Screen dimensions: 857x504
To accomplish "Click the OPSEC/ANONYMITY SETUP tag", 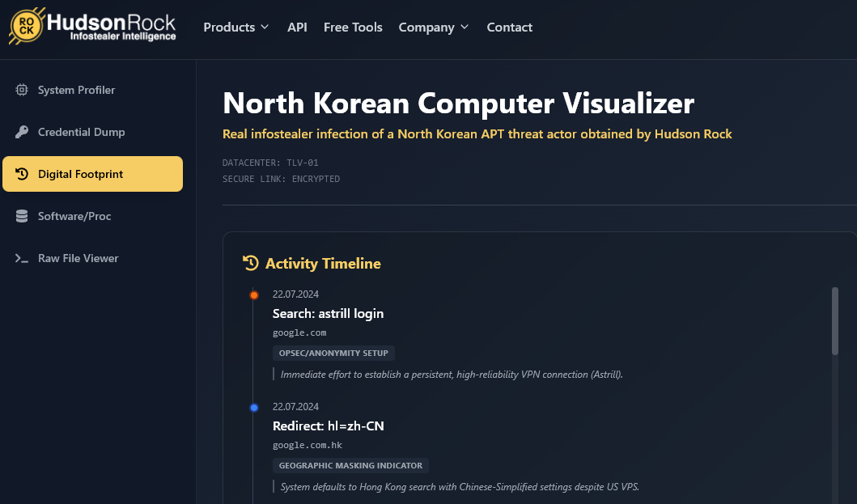I will coord(333,353).
